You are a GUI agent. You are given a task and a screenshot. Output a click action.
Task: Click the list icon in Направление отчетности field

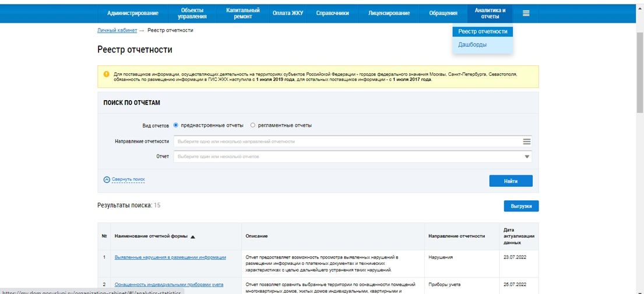pyautogui.click(x=526, y=141)
